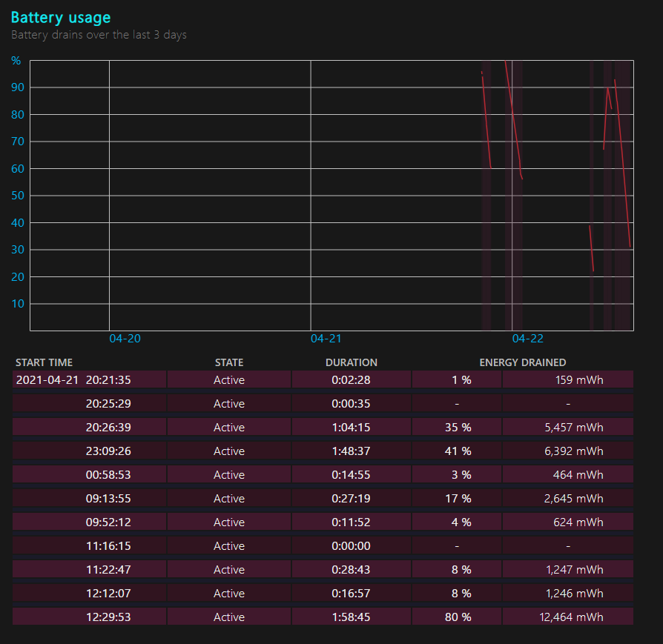Click the 0:28:43 duration value
The image size is (663, 644).
point(351,569)
